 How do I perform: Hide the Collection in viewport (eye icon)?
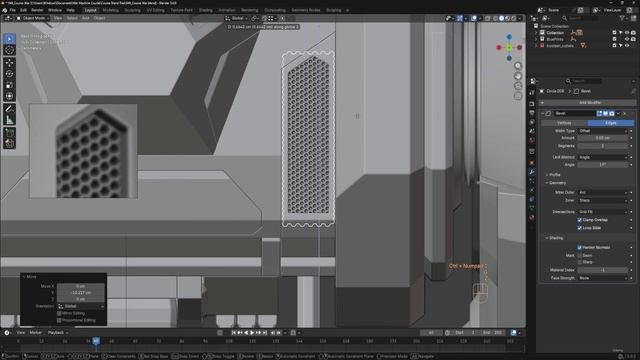point(627,33)
